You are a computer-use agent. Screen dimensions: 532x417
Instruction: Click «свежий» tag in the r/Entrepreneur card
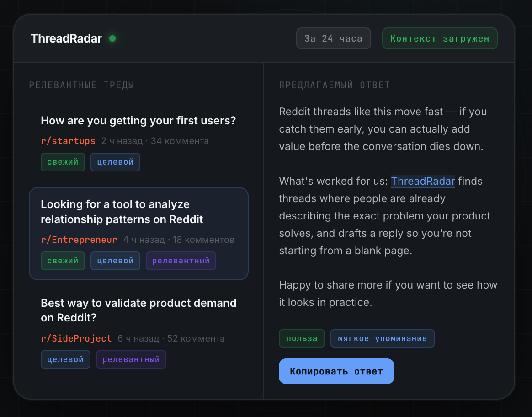tap(63, 261)
